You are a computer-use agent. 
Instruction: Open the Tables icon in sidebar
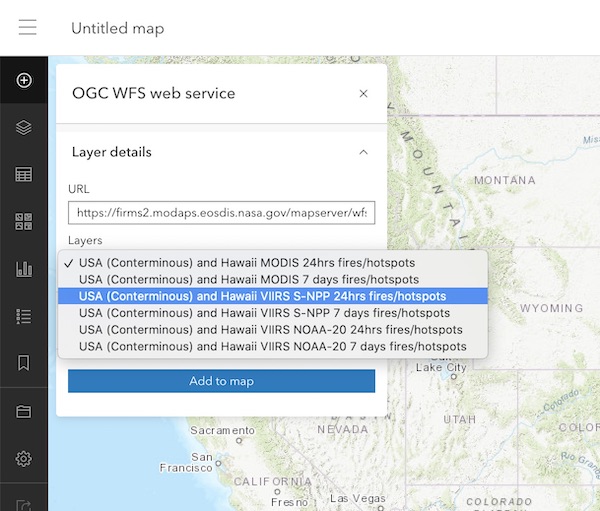tap(24, 175)
